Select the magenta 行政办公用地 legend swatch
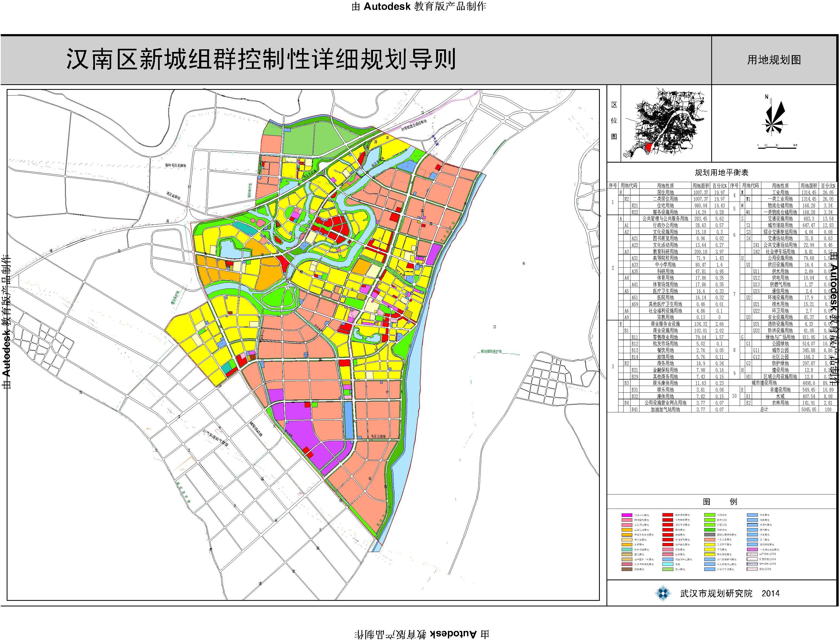Image resolution: width=840 pixels, height=640 pixels. (x=627, y=516)
